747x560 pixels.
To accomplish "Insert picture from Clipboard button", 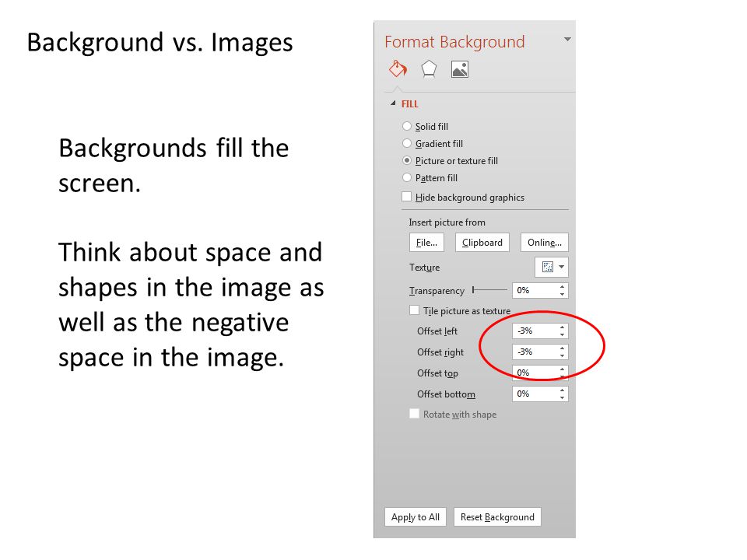I will [482, 243].
